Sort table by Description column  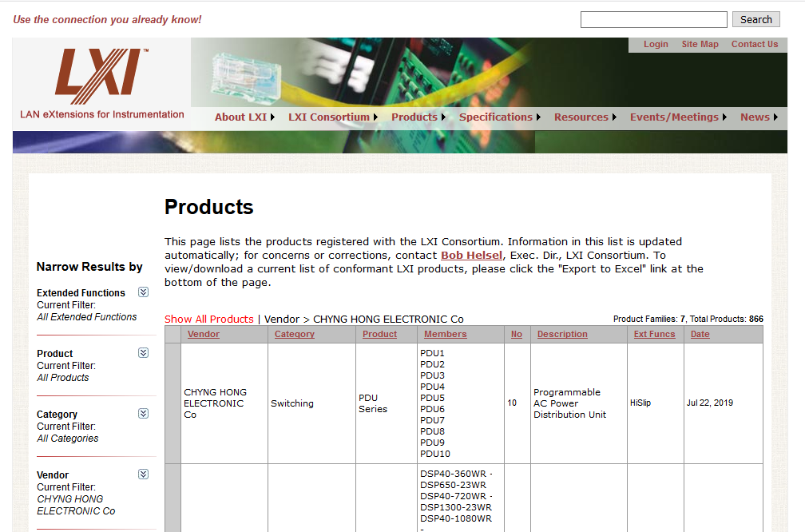pyautogui.click(x=562, y=334)
